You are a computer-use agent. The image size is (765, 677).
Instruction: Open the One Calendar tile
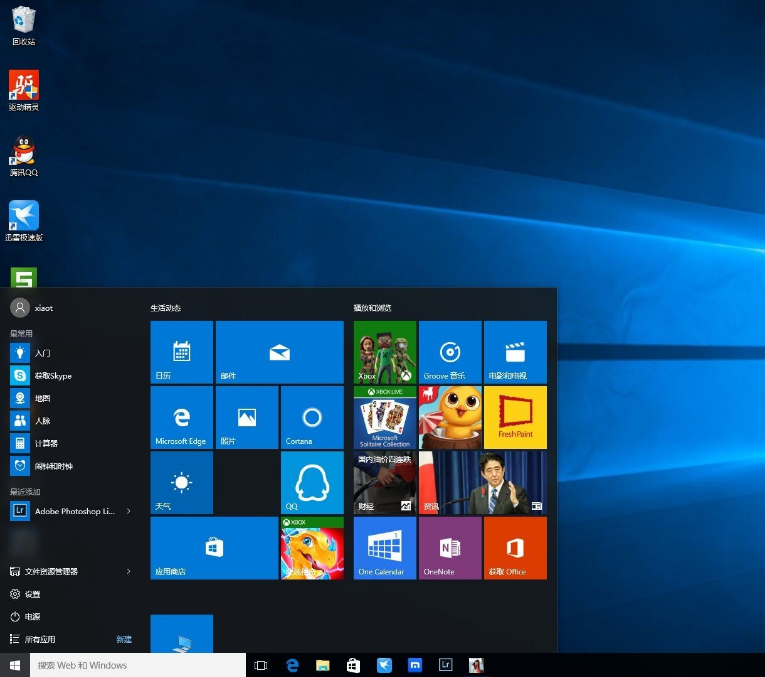click(385, 548)
